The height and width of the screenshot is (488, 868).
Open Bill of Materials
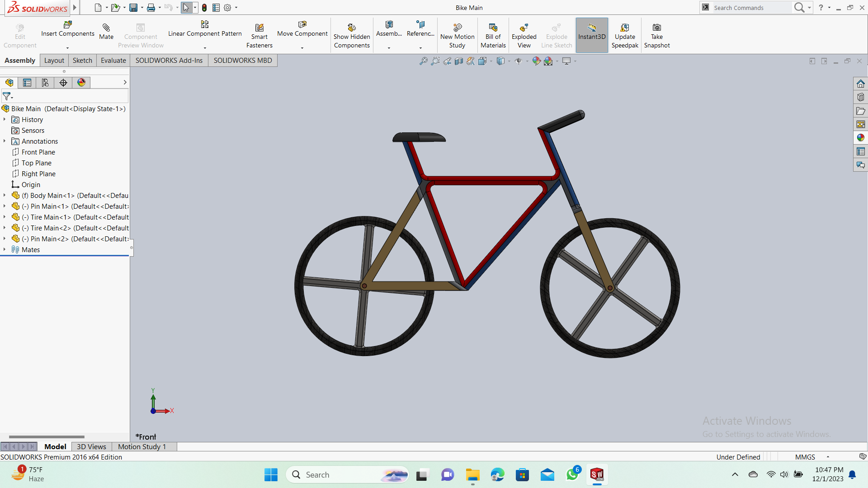coord(493,36)
